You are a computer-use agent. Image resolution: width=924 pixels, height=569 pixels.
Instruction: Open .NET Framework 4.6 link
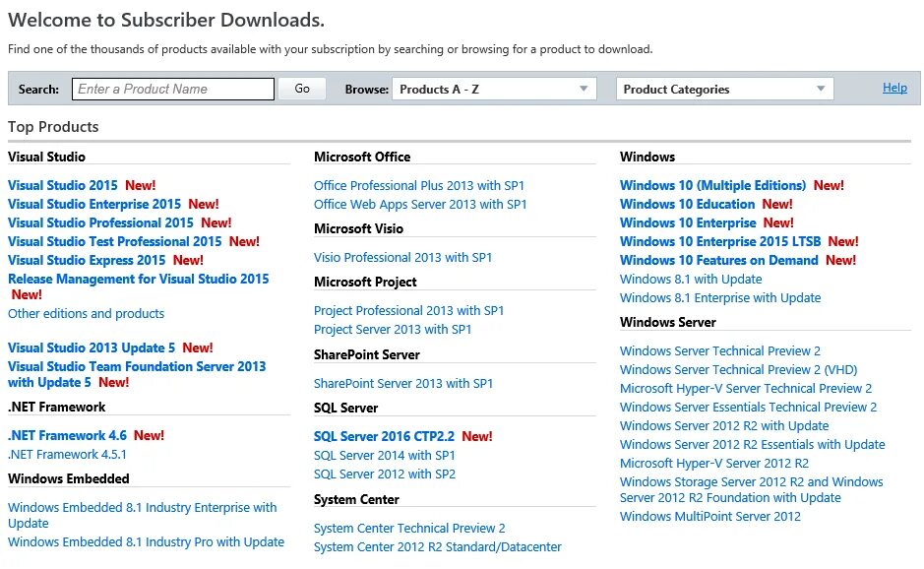[67, 436]
